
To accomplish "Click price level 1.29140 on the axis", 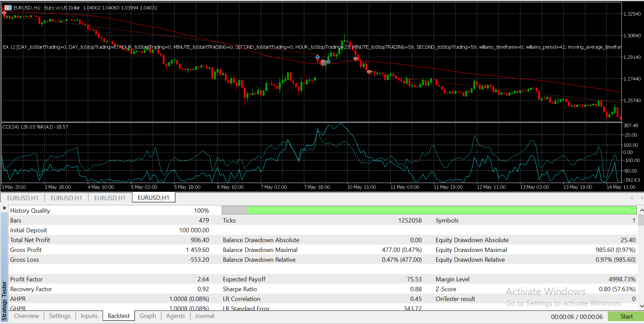I will pos(632,57).
